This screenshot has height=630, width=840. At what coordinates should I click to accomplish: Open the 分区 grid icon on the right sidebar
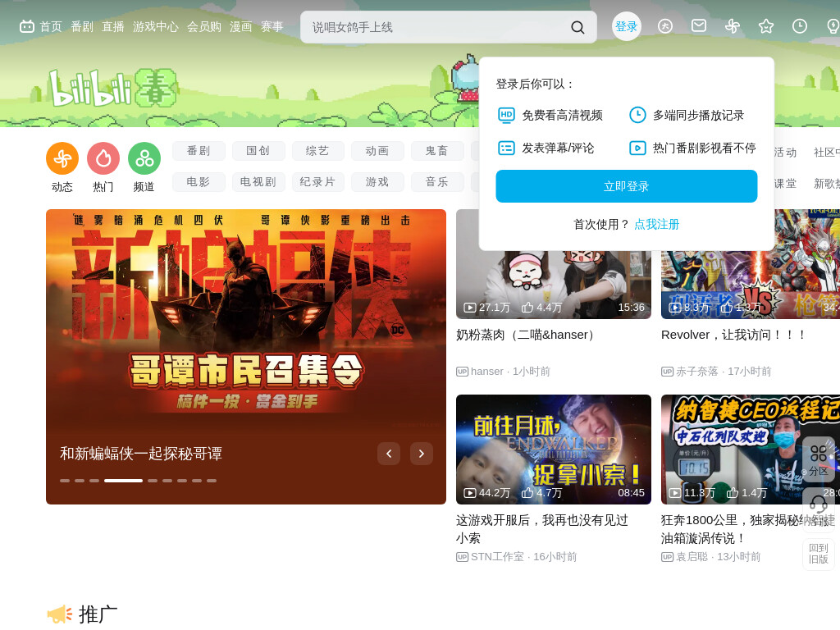[818, 461]
